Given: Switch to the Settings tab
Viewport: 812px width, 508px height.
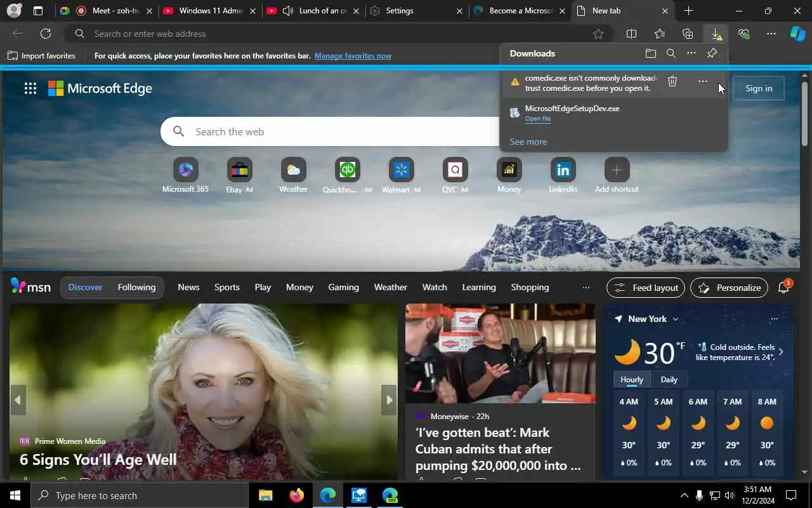Looking at the screenshot, I should [416, 11].
